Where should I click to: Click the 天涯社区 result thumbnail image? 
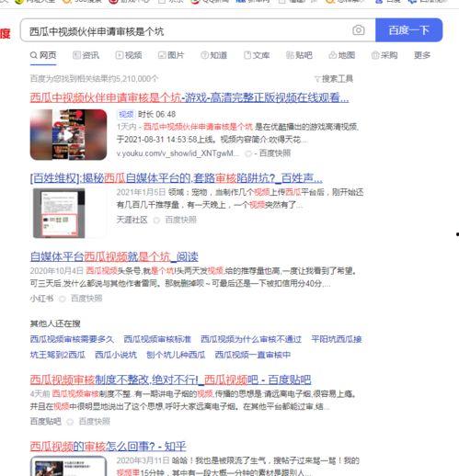coord(59,213)
